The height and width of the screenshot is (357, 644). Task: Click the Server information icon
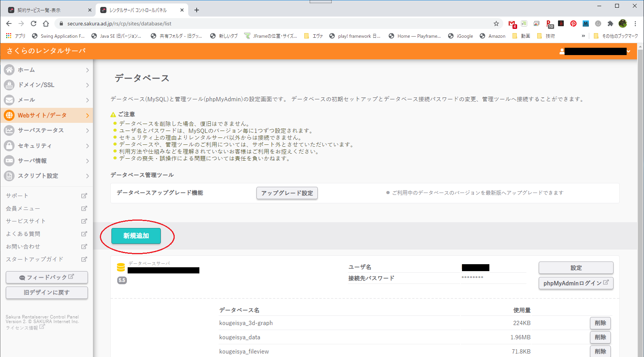point(9,161)
